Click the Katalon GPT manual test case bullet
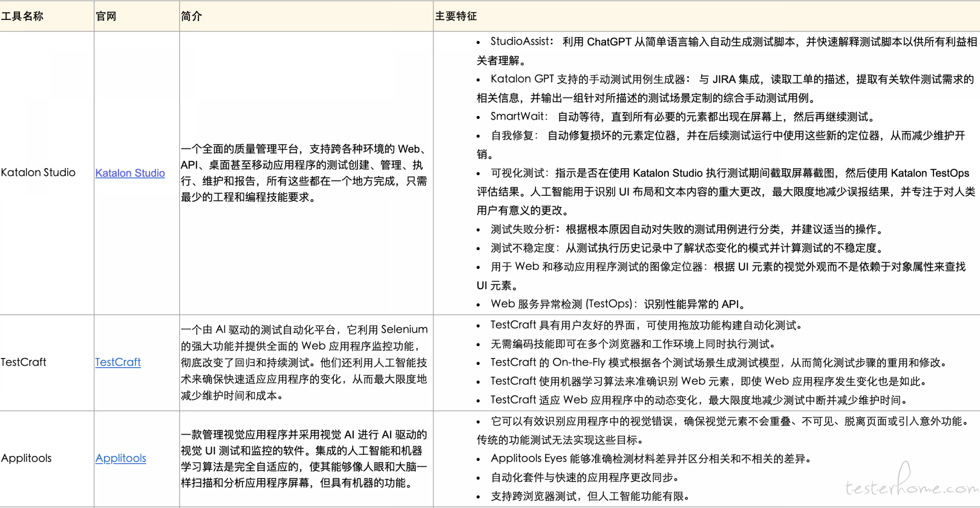 coord(725,88)
